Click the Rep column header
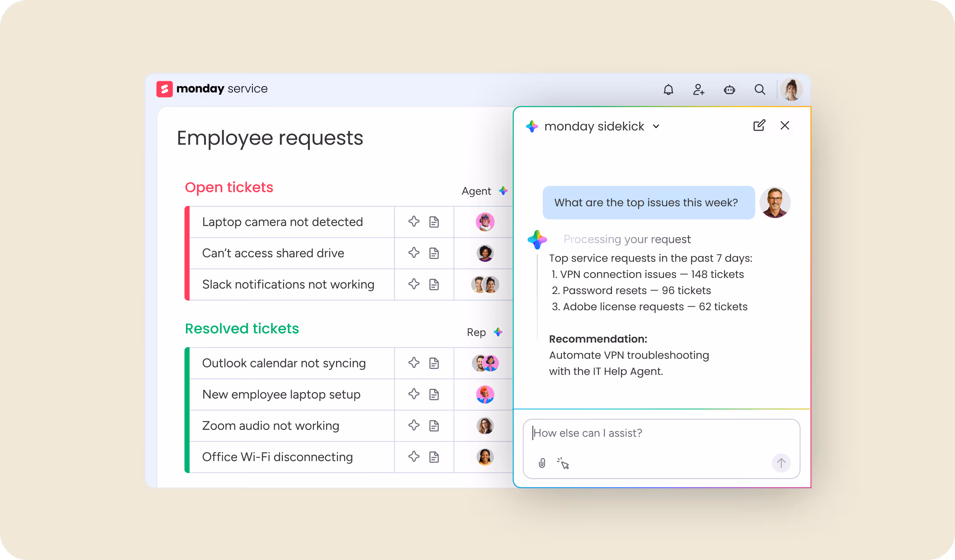Screen dimensions: 955x560 point(476,332)
